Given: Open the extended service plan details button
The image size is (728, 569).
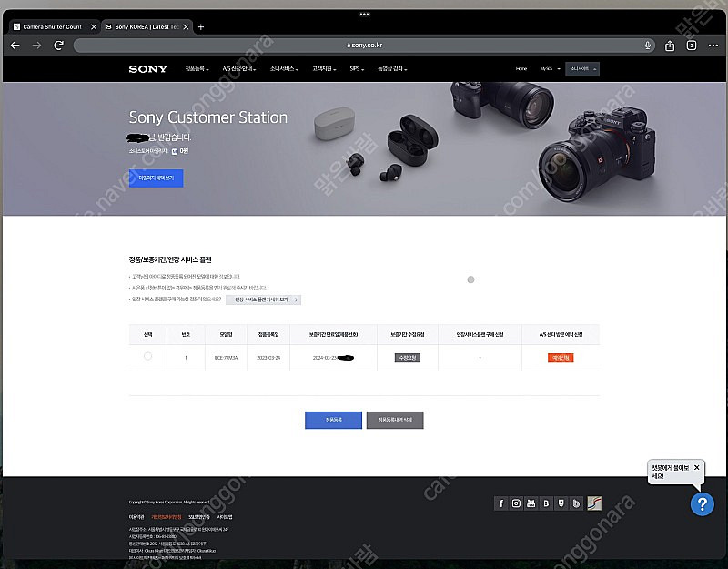Looking at the screenshot, I should point(263,300).
